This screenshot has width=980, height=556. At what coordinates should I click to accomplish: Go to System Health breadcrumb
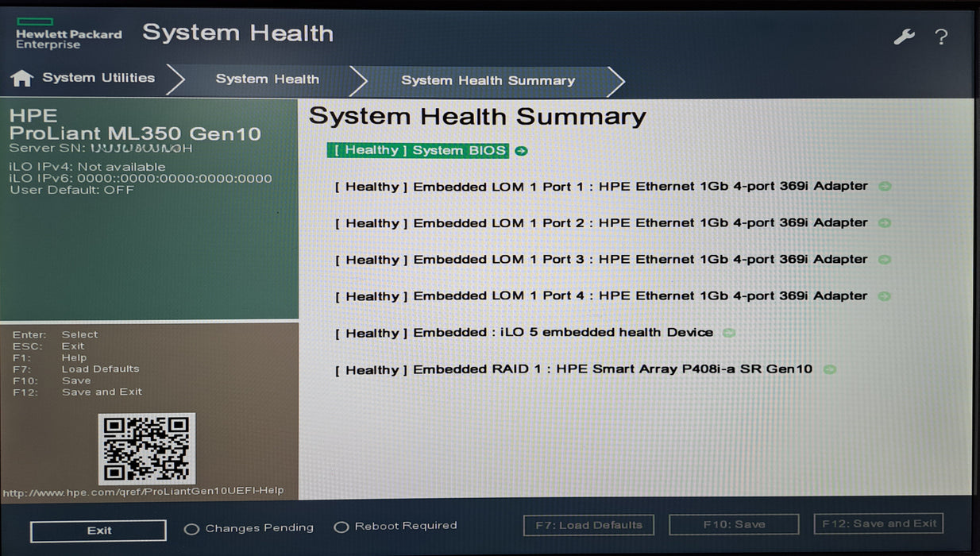coord(268,79)
